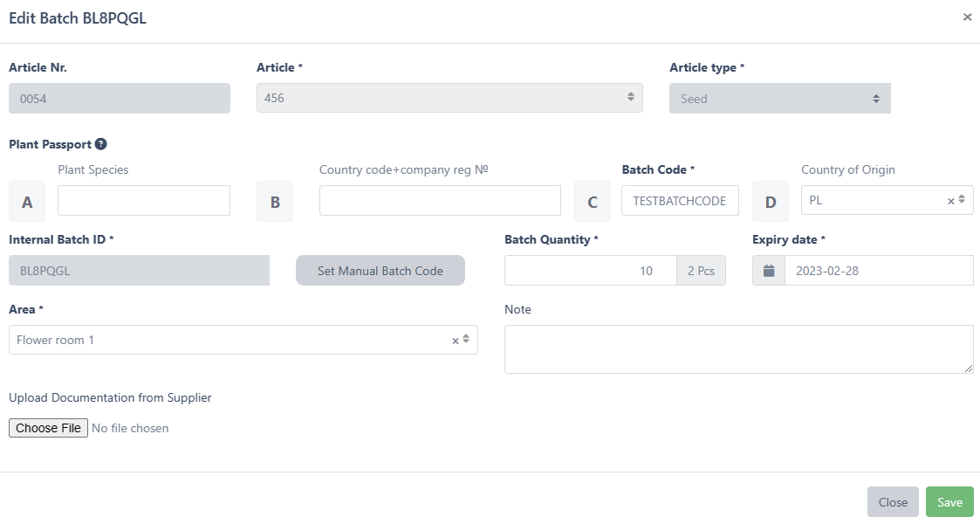This screenshot has width=980, height=524.
Task: Click the letter D passport badge
Action: tap(771, 202)
